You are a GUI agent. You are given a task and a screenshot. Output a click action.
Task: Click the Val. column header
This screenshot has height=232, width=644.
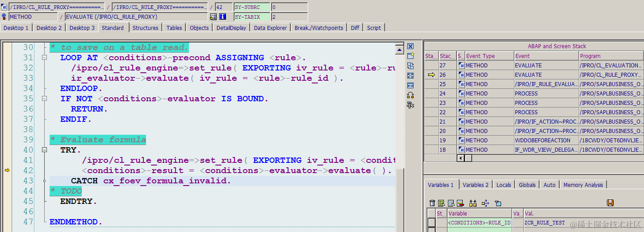click(584, 214)
